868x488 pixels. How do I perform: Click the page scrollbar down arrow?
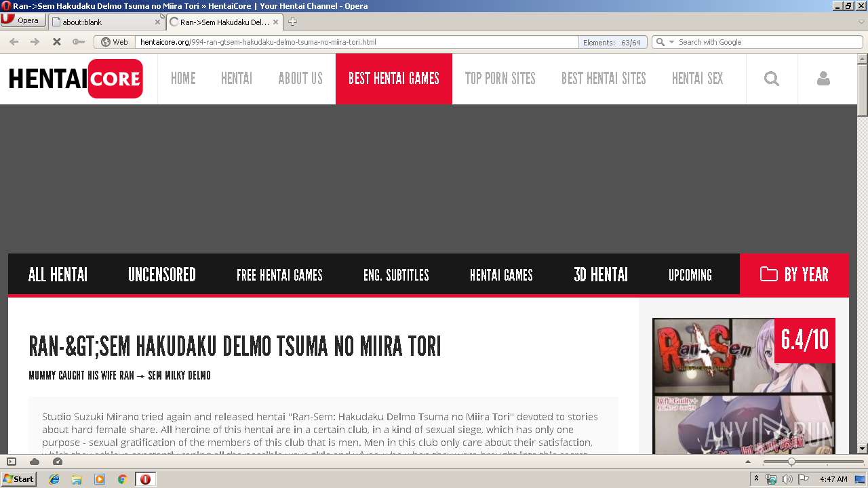[863, 449]
